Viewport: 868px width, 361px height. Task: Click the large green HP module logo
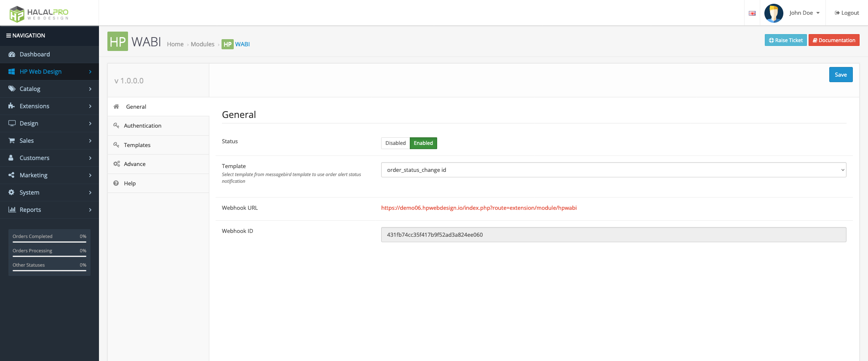pyautogui.click(x=118, y=41)
